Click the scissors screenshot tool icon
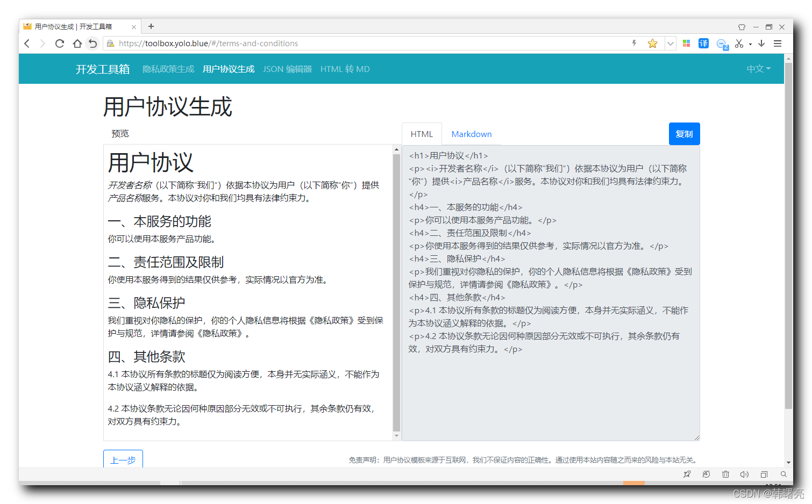The height and width of the screenshot is (504, 812). point(739,44)
